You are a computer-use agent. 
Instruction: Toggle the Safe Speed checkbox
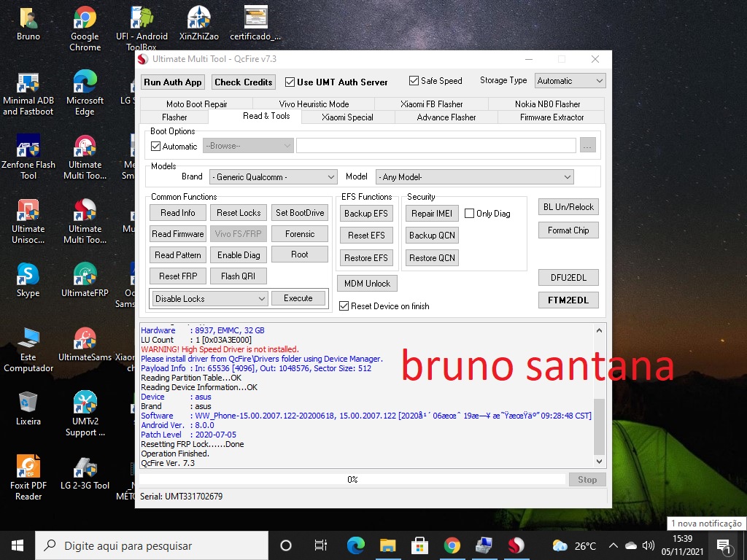[414, 80]
